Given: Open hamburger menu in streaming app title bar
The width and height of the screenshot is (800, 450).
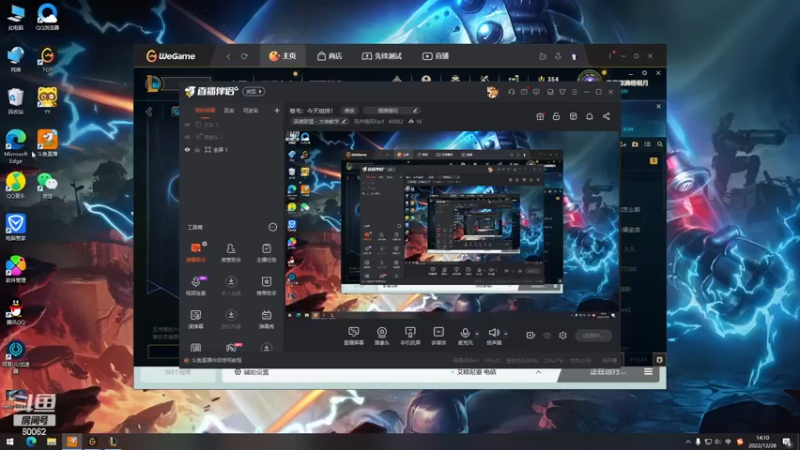Looking at the screenshot, I should coord(574,92).
